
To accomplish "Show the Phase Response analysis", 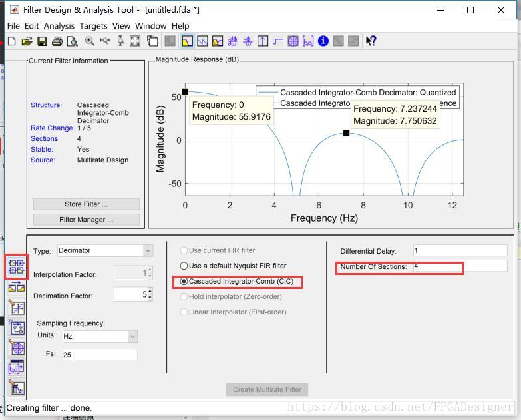I will tap(203, 41).
